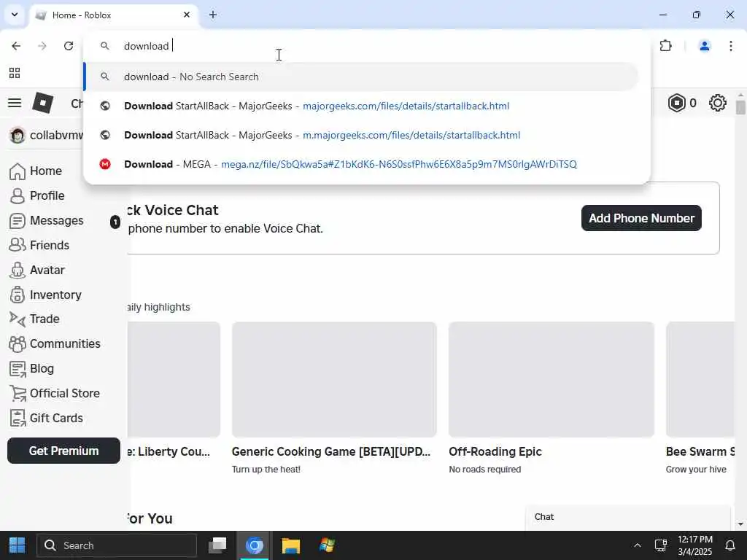Click the Windows taskbar Search box
Viewport: 747px width, 560px height.
pyautogui.click(x=117, y=545)
